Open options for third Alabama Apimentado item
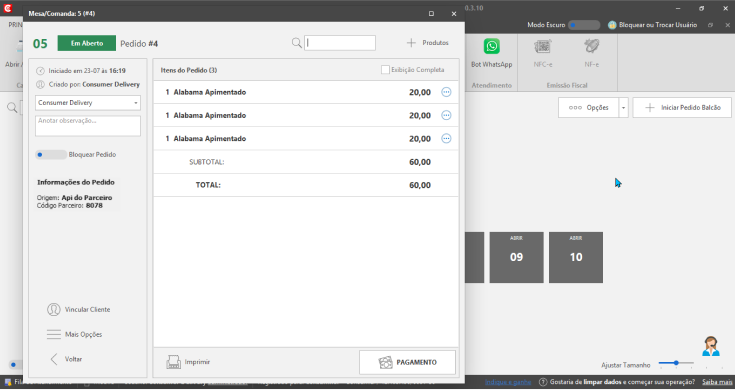Screen dimensions: 735x390 pos(446,139)
